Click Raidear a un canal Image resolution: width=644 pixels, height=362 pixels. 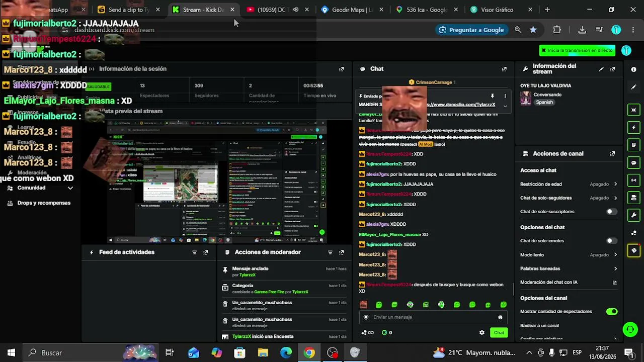[540, 325]
